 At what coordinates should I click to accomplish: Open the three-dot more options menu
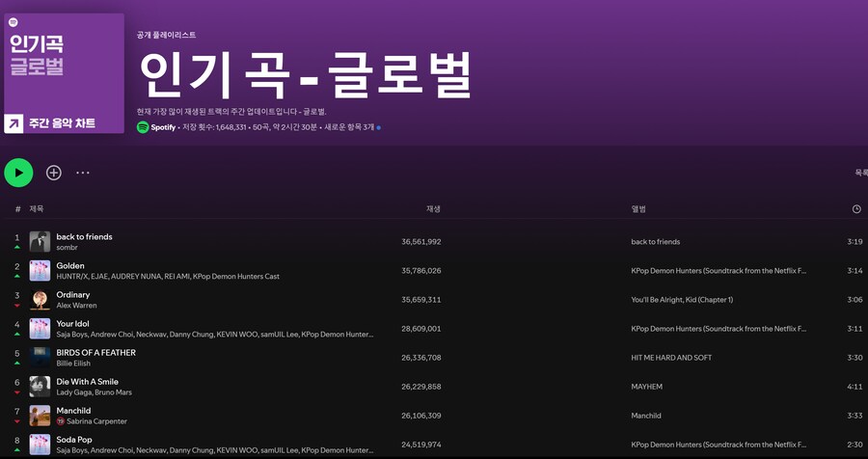[83, 173]
